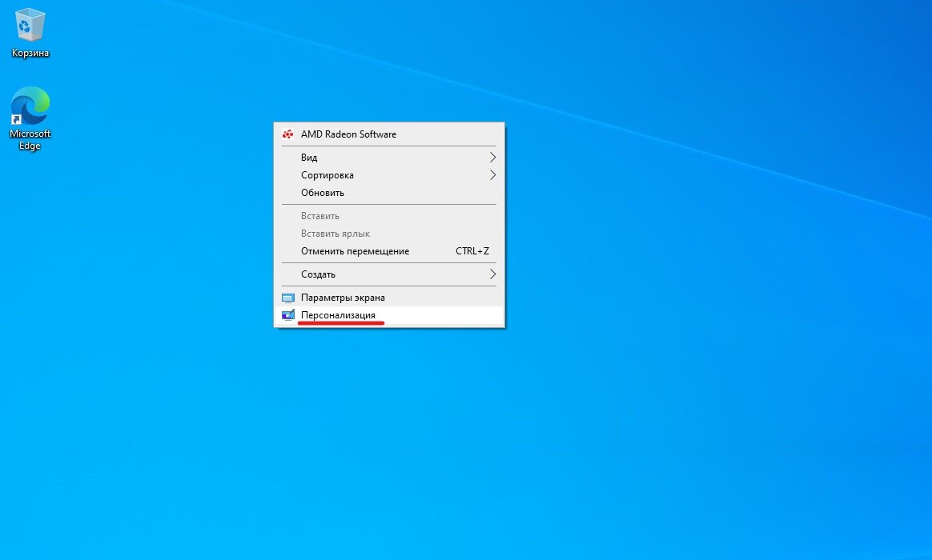Screen dimensions: 932x560
Task: Open the Создать submenu
Action: point(389,274)
